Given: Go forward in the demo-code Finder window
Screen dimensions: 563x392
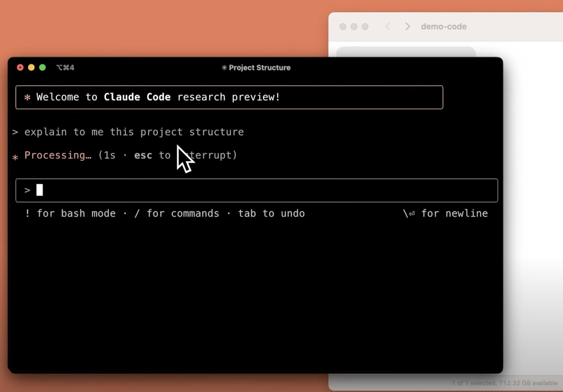Looking at the screenshot, I should click(x=407, y=26).
